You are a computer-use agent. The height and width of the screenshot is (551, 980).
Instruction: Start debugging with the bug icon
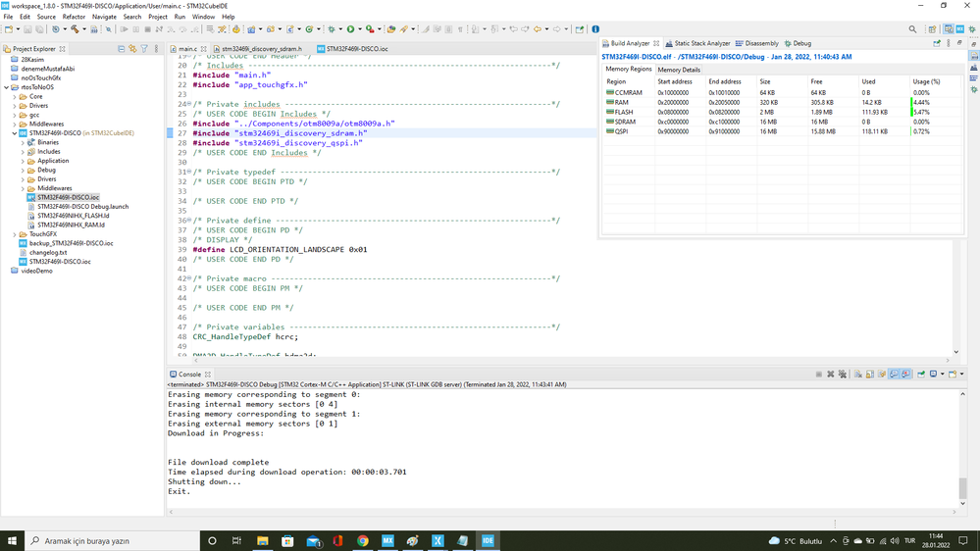(x=332, y=29)
